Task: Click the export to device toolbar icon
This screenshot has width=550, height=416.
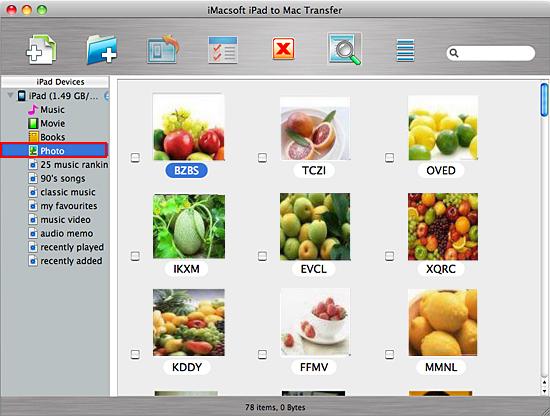Action: [x=163, y=49]
